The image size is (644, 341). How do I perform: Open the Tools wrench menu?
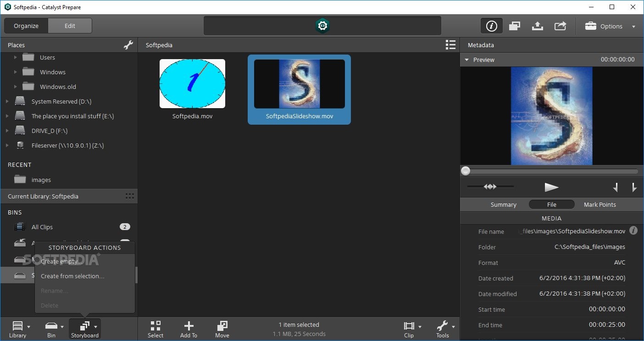445,330
